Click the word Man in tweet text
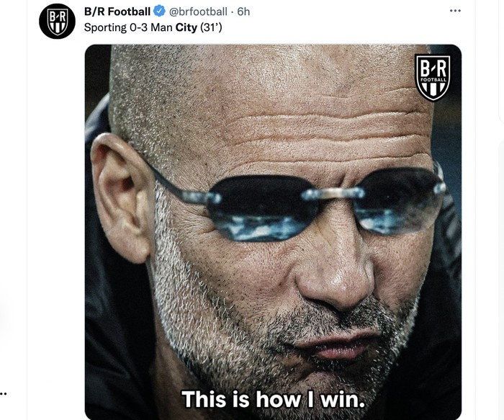504x420 pixels. click(x=163, y=28)
